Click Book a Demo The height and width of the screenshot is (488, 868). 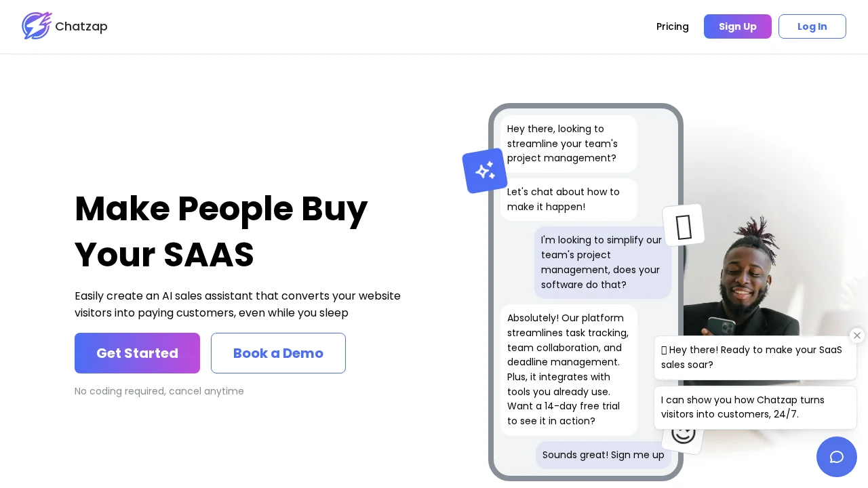278,353
